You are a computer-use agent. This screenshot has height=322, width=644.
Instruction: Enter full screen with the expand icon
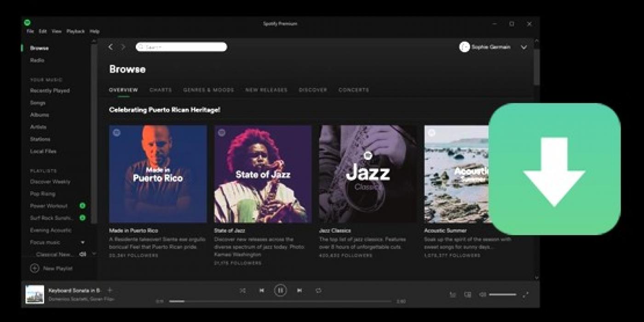click(x=525, y=295)
